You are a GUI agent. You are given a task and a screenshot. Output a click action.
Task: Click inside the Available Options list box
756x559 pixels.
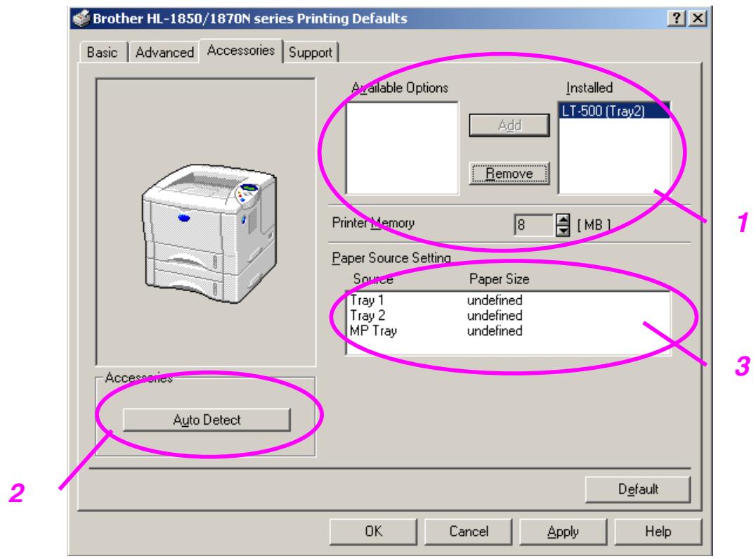[402, 148]
